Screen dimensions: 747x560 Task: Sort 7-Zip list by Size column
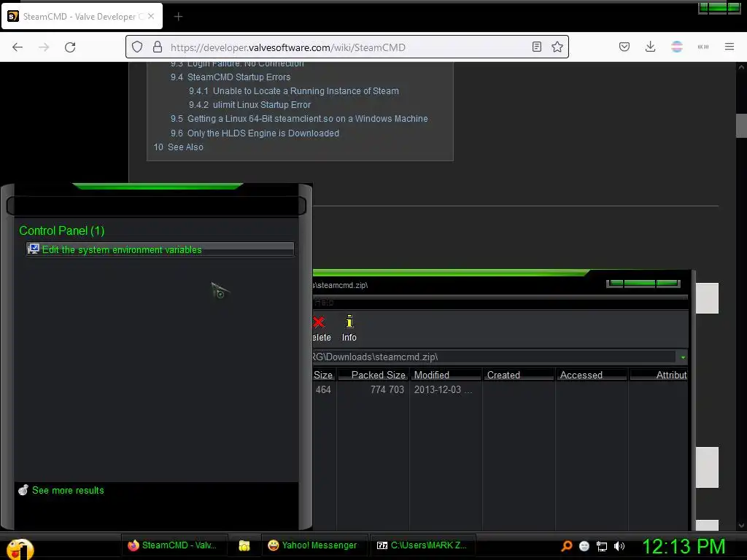tap(324, 376)
